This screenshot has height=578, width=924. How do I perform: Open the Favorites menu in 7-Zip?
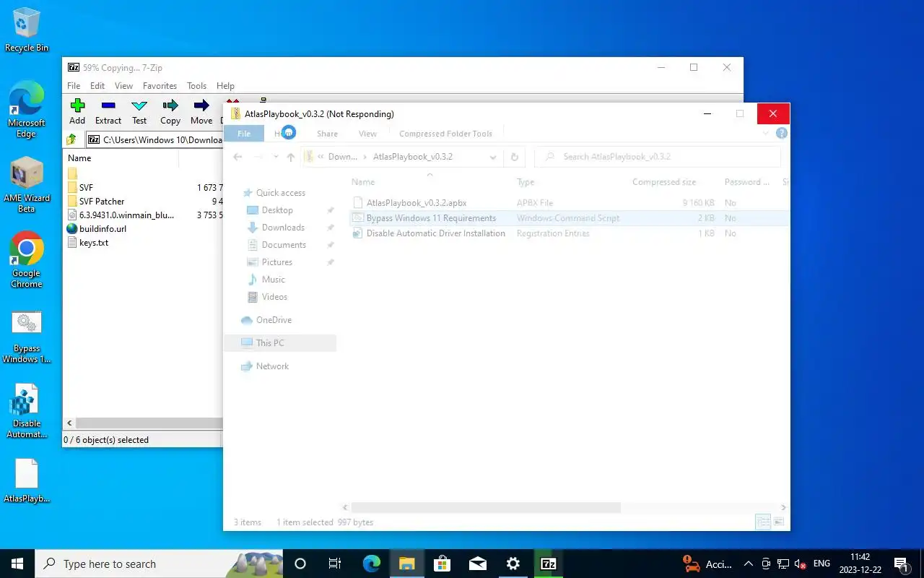coord(160,85)
